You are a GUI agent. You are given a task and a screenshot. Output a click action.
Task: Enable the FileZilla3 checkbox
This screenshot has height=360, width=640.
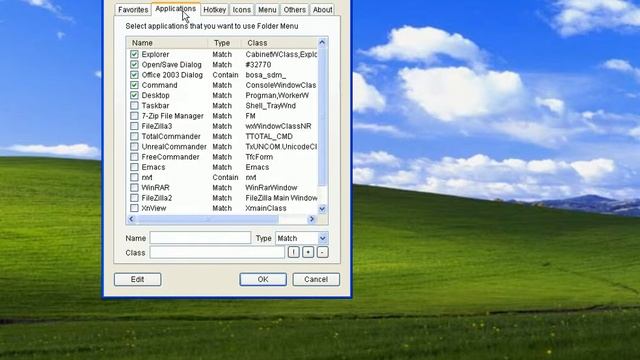[134, 126]
